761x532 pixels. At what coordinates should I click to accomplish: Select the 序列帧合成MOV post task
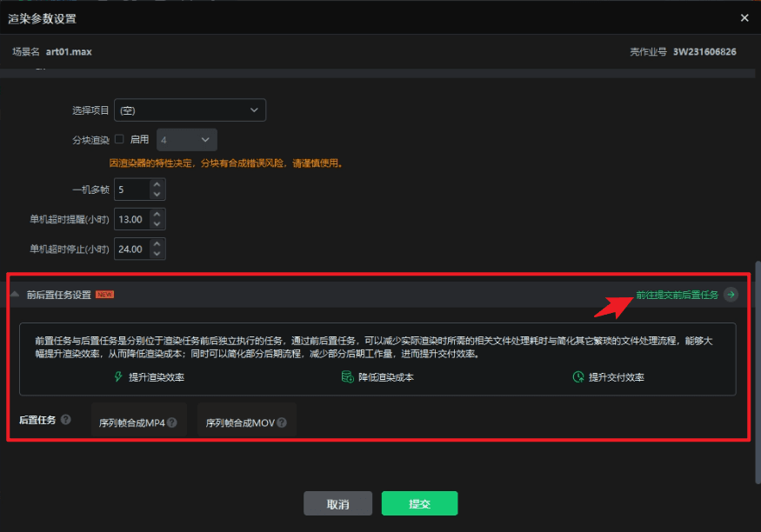(246, 421)
